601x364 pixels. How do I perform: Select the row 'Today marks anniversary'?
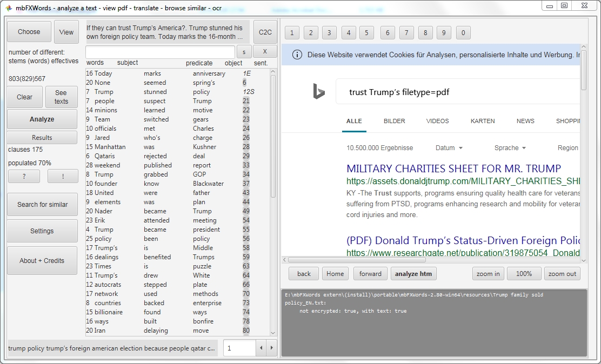pos(177,73)
